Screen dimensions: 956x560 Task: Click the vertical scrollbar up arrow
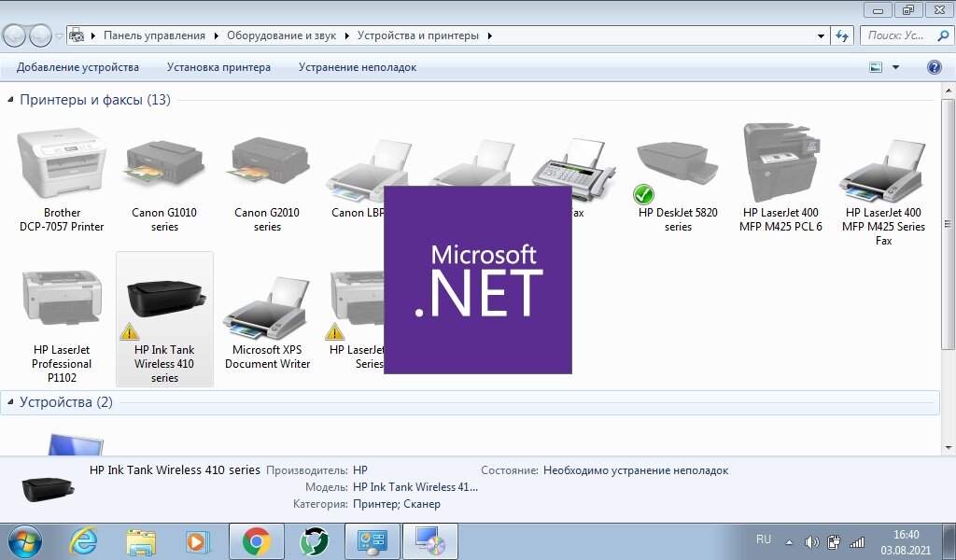(949, 91)
